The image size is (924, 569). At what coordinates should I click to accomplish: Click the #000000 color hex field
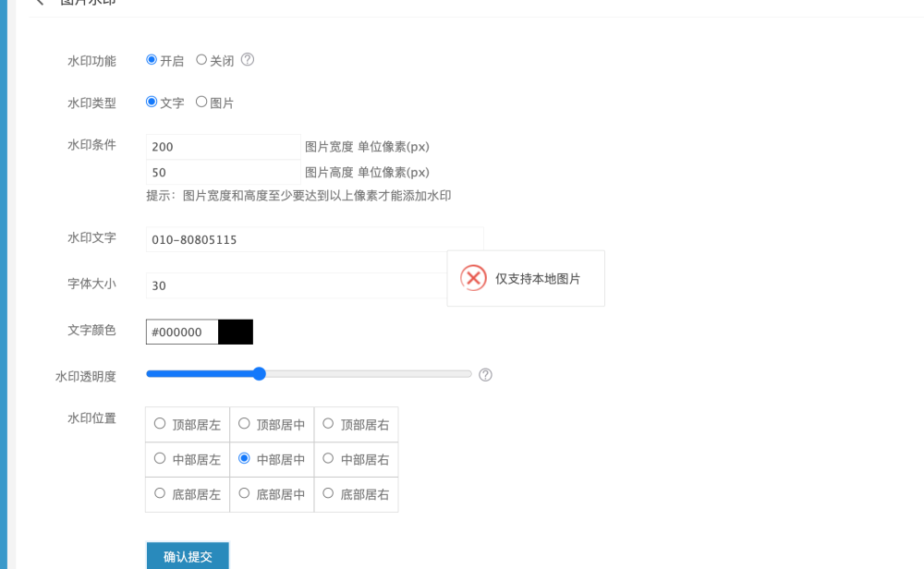point(182,333)
